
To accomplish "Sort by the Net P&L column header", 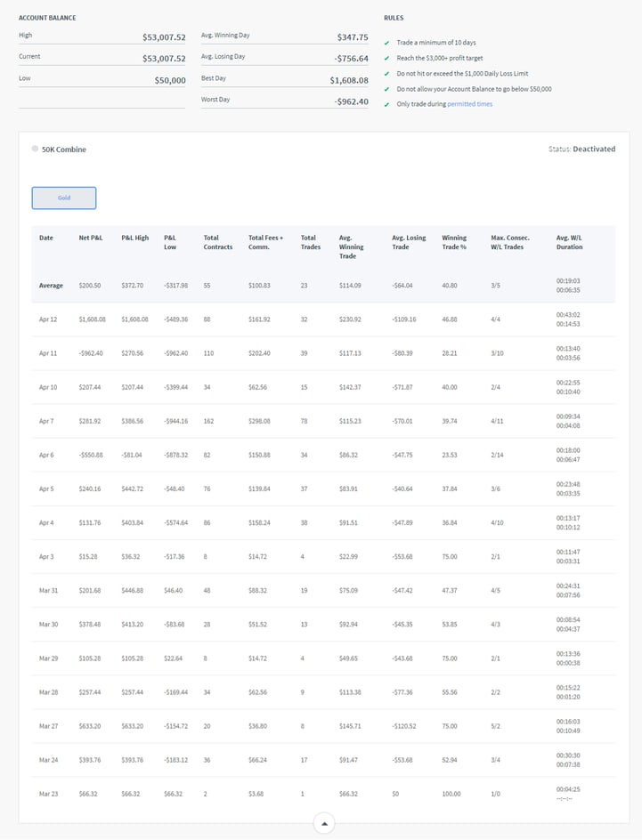I will point(90,238).
